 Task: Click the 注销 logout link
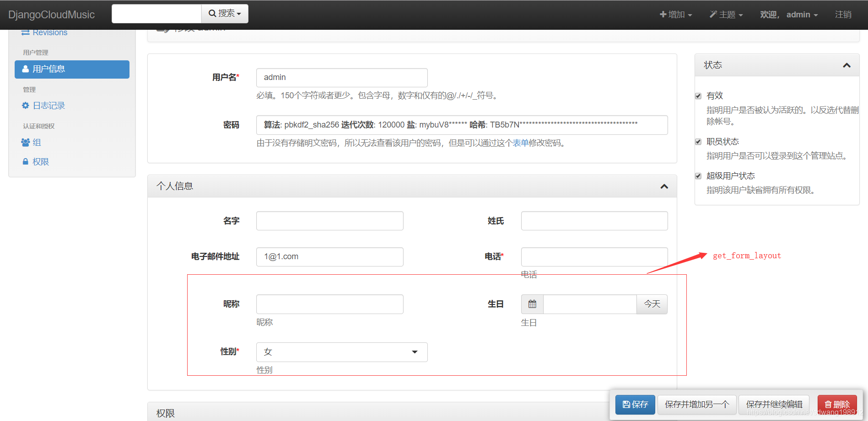[843, 15]
